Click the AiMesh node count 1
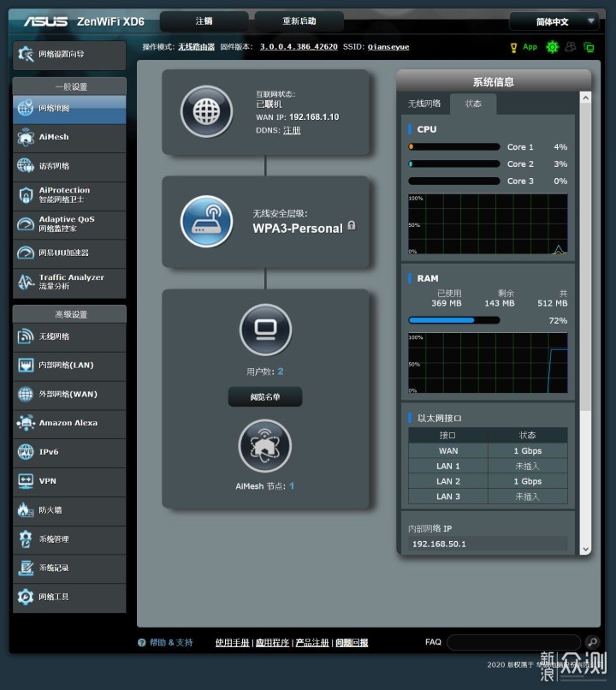Image resolution: width=616 pixels, height=690 pixels. click(292, 485)
